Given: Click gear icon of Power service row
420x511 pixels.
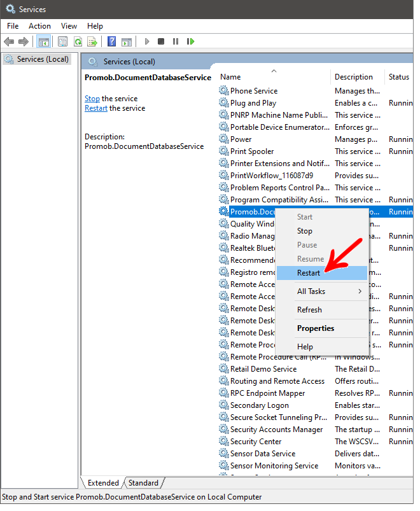Looking at the screenshot, I should pyautogui.click(x=223, y=139).
